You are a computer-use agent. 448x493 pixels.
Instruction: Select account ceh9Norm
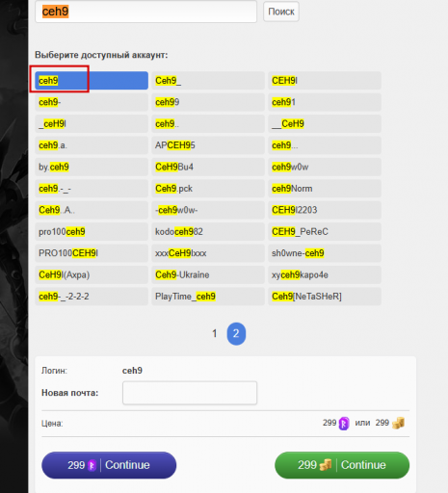(x=325, y=189)
